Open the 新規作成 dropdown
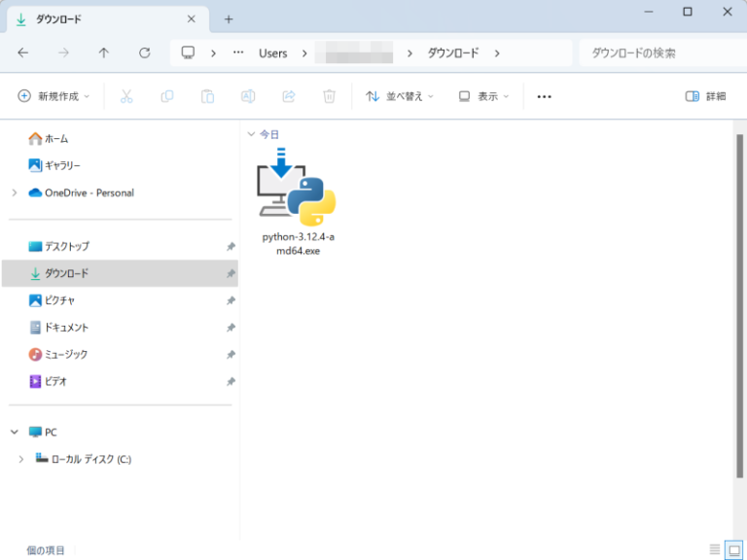This screenshot has width=747, height=560. (x=53, y=96)
